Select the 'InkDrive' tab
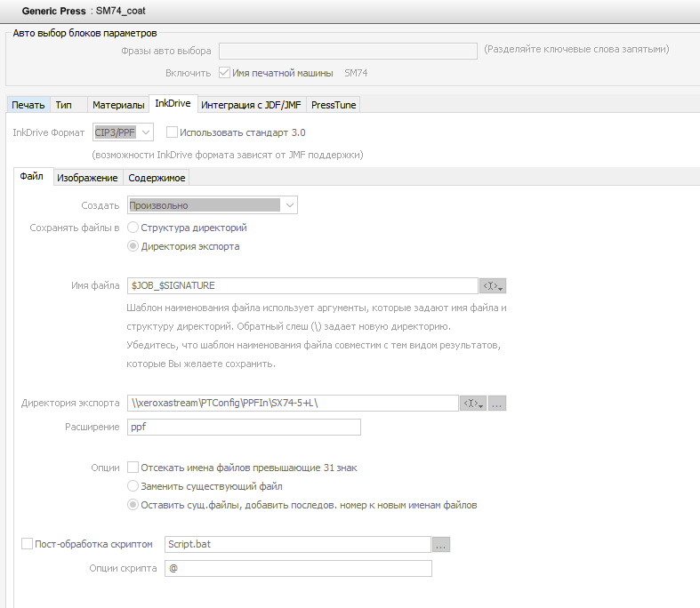 [173, 103]
